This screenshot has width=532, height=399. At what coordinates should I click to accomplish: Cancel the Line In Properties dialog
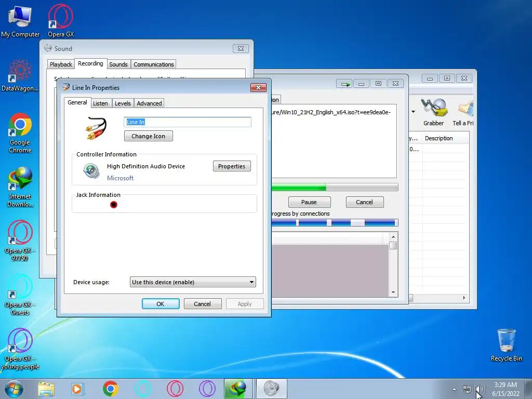coord(202,303)
